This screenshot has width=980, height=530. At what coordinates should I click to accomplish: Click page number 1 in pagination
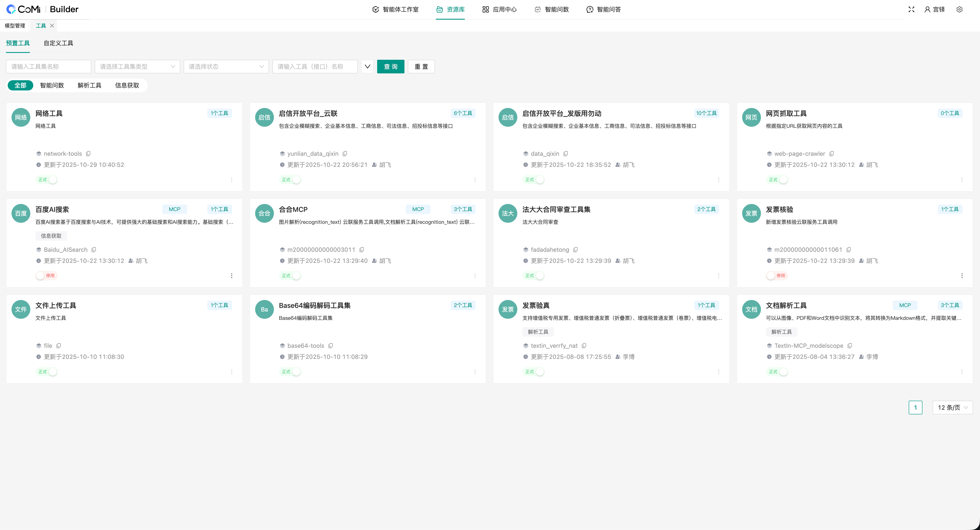coord(915,408)
